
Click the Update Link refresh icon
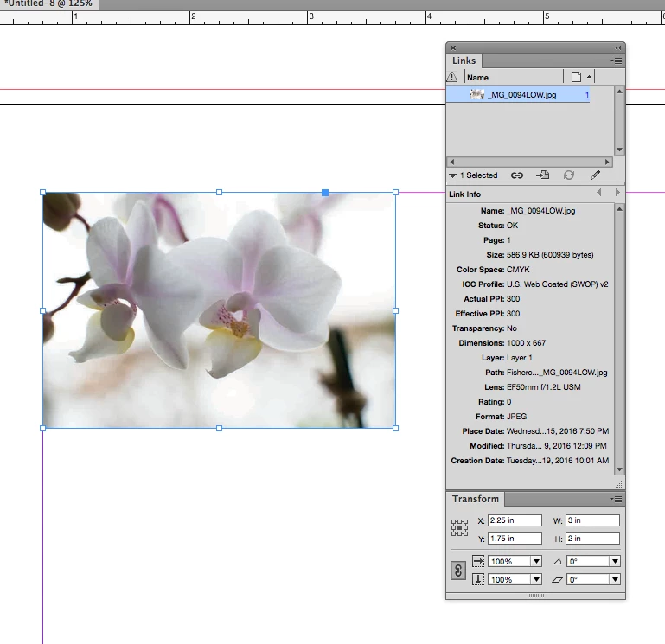(569, 175)
